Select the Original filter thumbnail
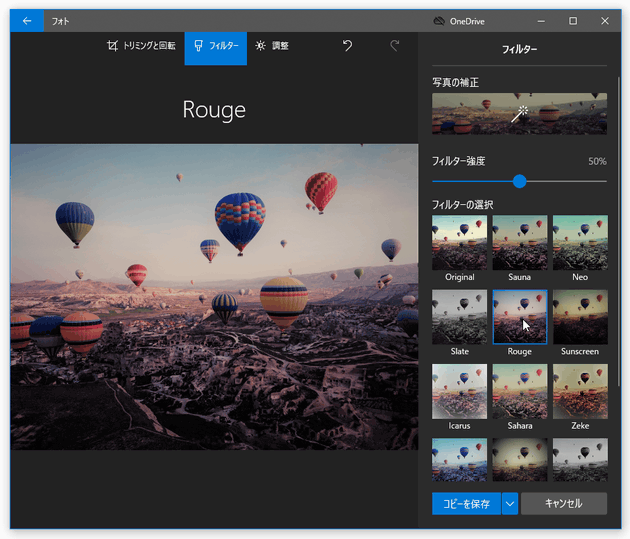This screenshot has height=539, width=630. click(460, 243)
